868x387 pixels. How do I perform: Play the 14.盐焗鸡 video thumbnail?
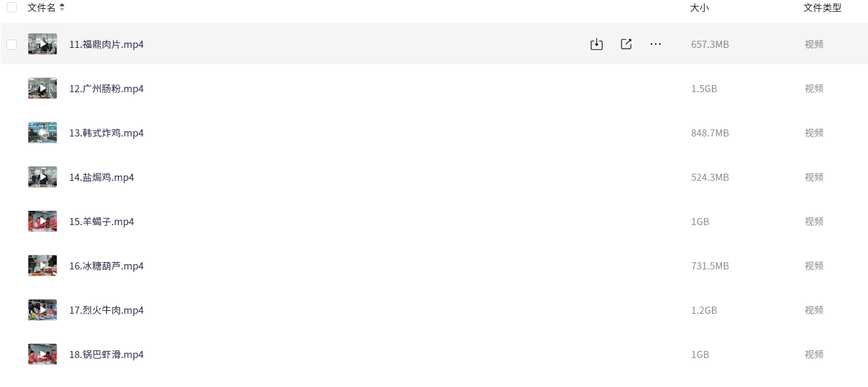coord(43,177)
